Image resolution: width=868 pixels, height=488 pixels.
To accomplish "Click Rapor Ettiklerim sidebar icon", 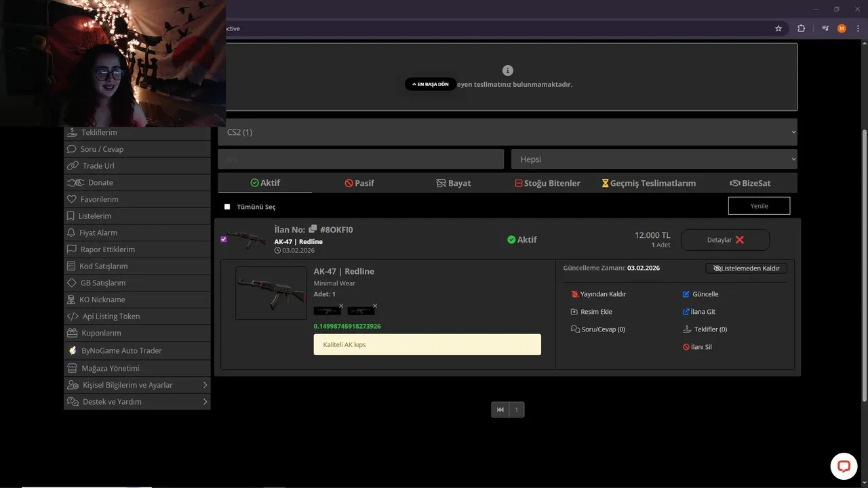I will click(72, 249).
